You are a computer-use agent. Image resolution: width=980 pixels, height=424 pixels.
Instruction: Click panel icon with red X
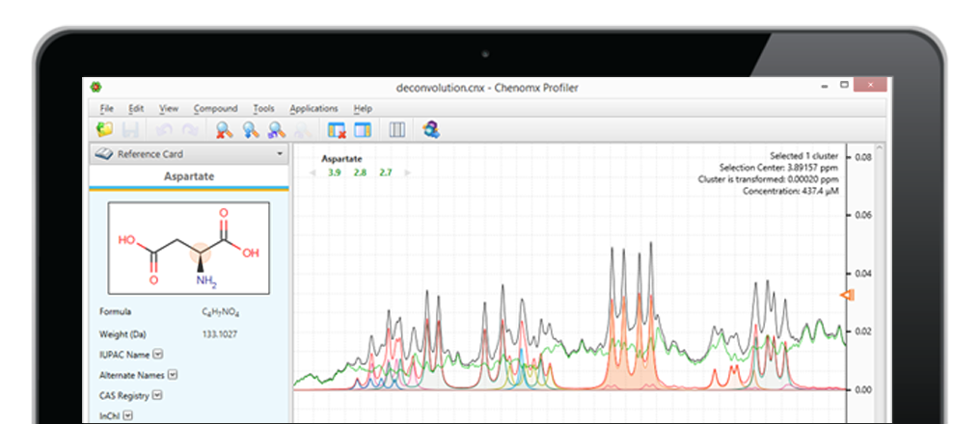(x=337, y=130)
